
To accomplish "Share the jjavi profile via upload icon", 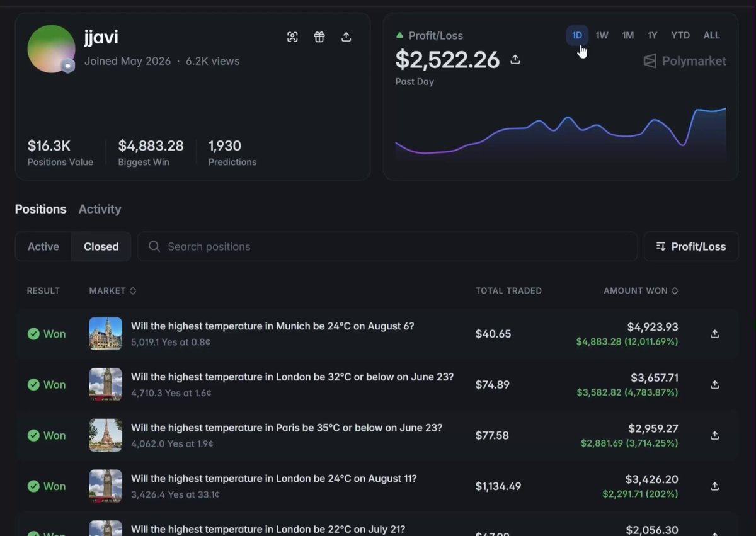I will 346,37.
